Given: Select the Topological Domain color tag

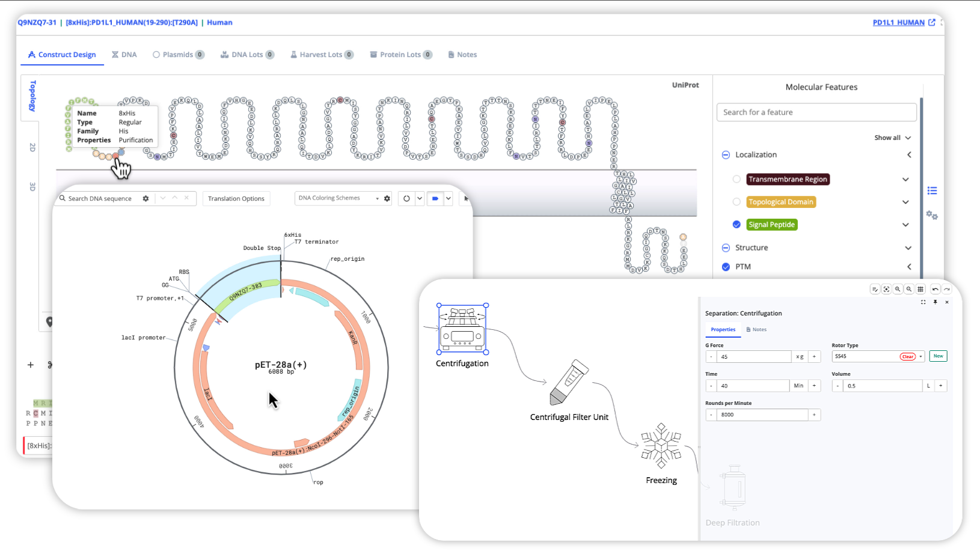Looking at the screenshot, I should click(x=781, y=202).
